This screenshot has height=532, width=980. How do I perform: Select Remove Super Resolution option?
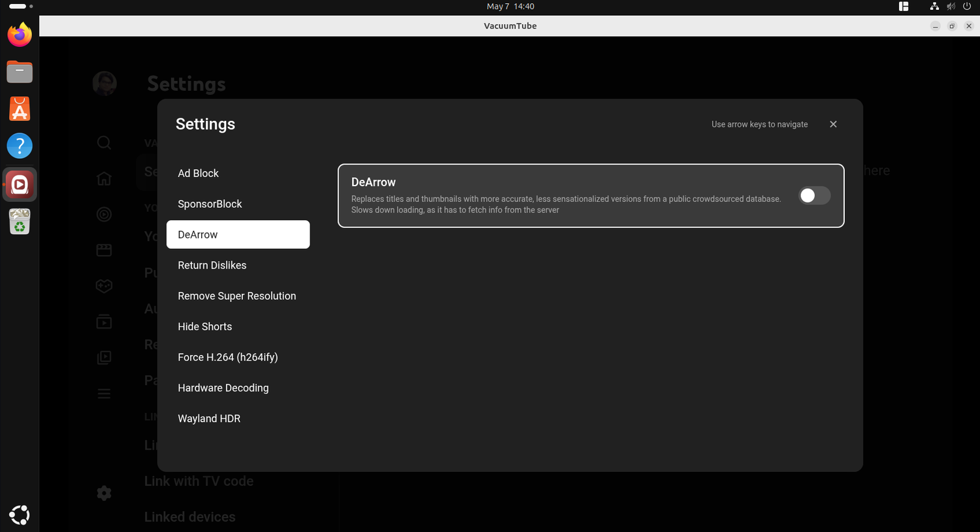(x=238, y=296)
